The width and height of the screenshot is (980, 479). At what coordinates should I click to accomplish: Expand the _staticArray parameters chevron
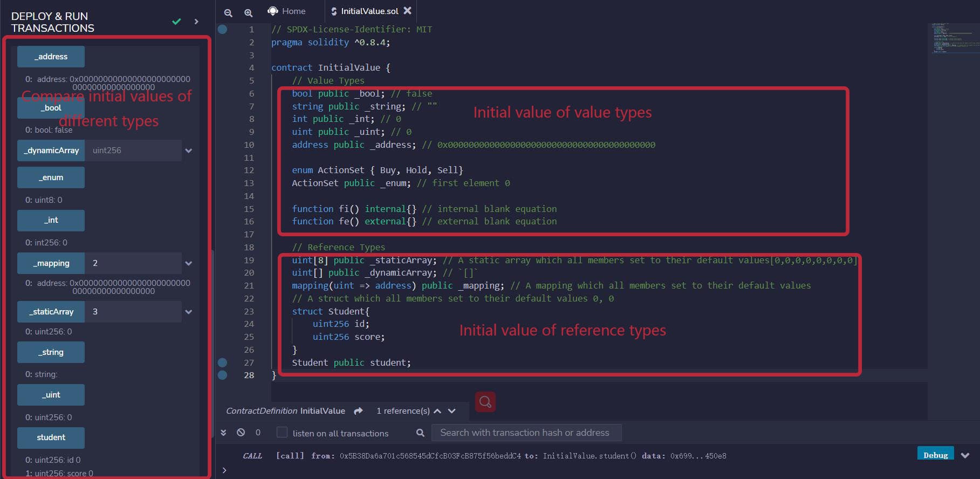[189, 312]
